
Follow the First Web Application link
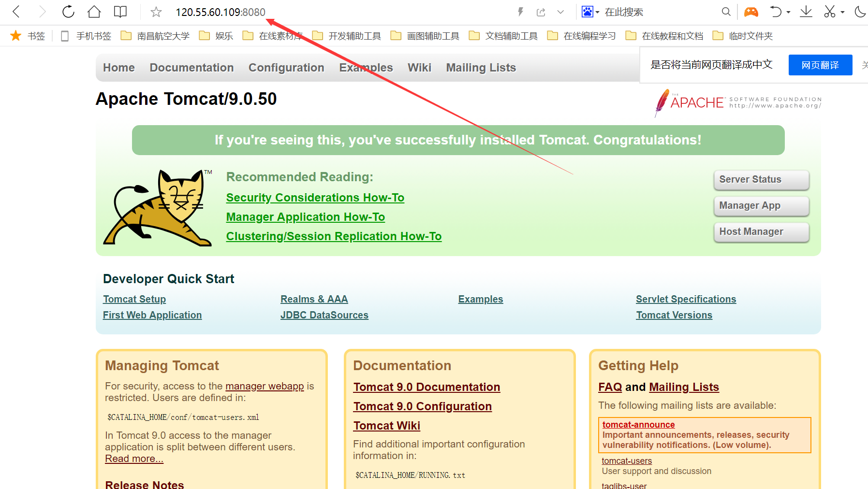pyautogui.click(x=152, y=315)
